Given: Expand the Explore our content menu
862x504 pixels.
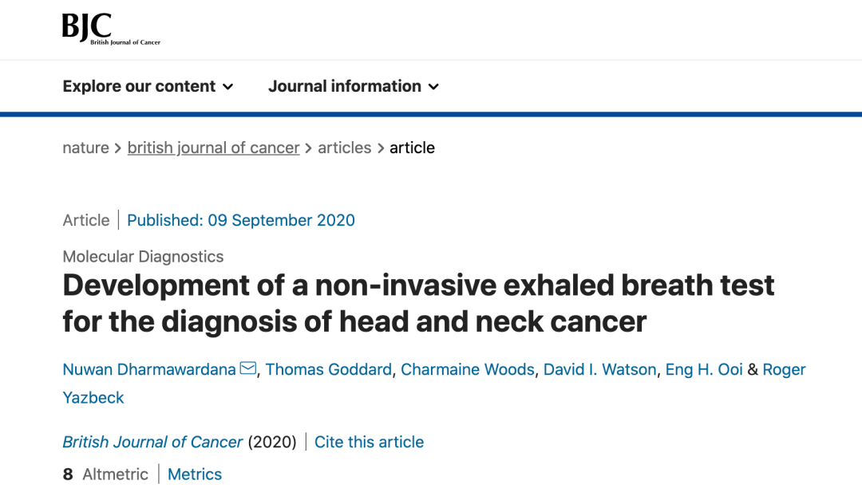Looking at the screenshot, I should (148, 86).
